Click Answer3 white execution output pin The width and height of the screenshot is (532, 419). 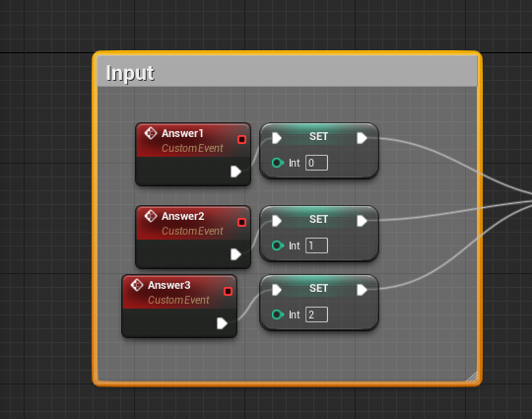(222, 323)
